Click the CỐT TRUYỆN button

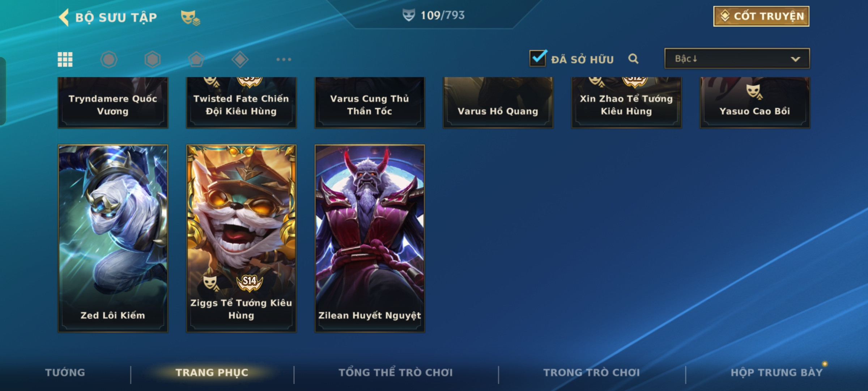point(761,16)
